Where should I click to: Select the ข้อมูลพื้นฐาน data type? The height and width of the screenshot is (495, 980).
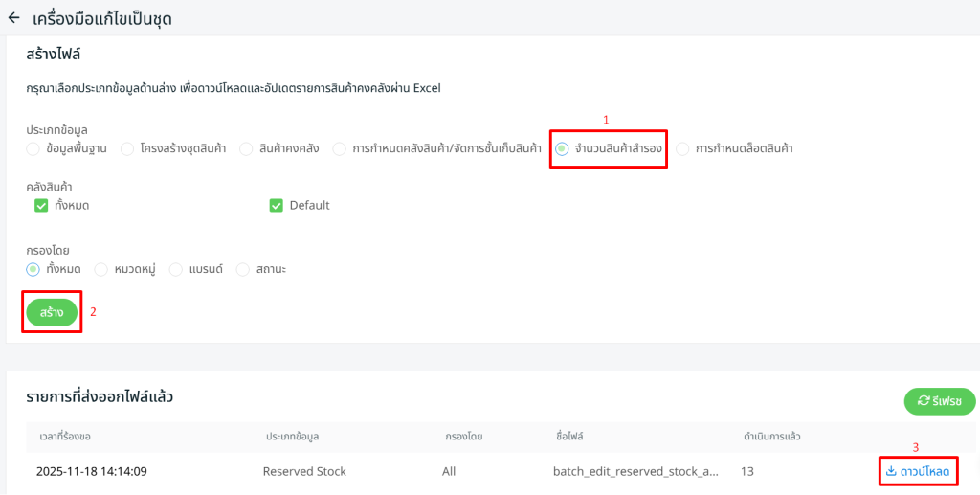33,148
